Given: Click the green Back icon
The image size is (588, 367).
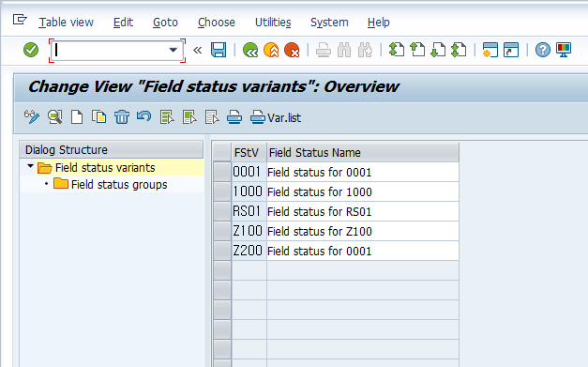Looking at the screenshot, I should pyautogui.click(x=250, y=50).
